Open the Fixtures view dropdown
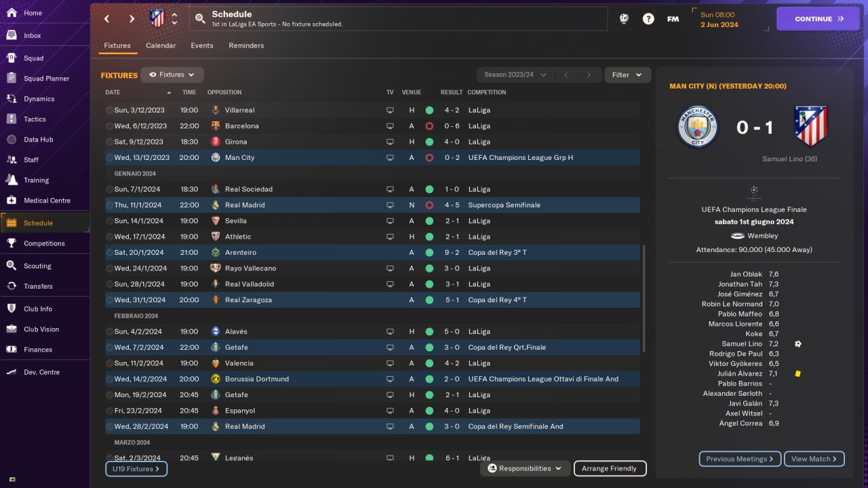 click(x=172, y=75)
